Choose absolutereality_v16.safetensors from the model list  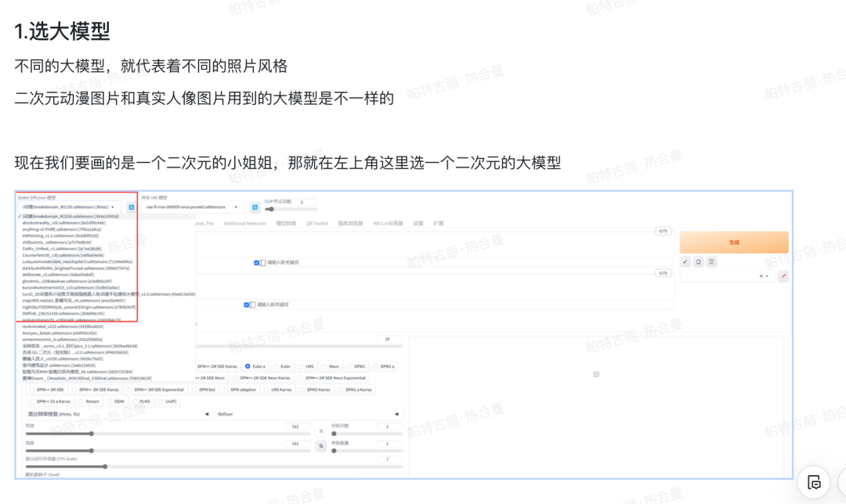(x=63, y=222)
